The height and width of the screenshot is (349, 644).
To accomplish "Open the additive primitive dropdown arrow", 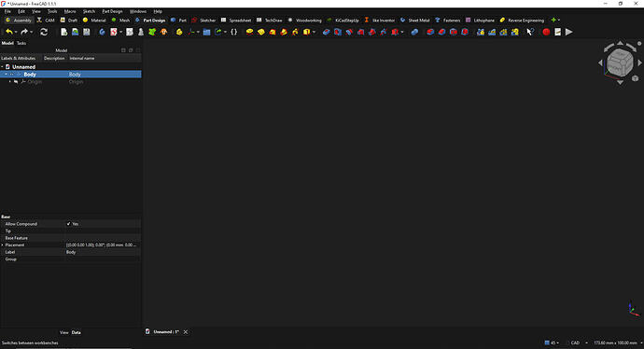I will (x=315, y=32).
